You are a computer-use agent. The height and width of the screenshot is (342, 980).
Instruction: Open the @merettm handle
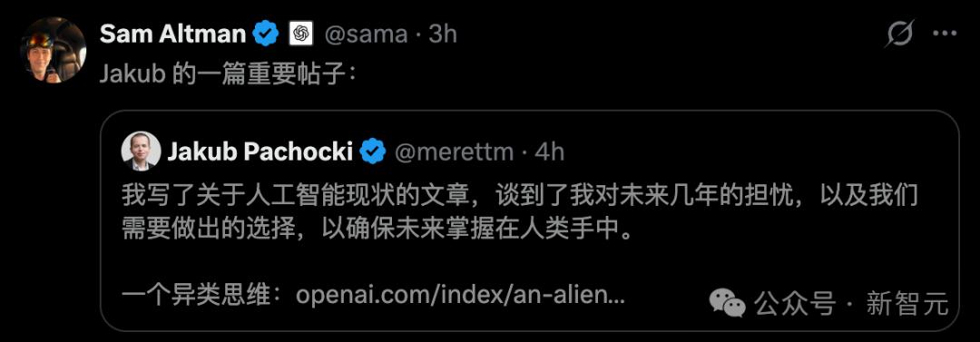(x=453, y=151)
